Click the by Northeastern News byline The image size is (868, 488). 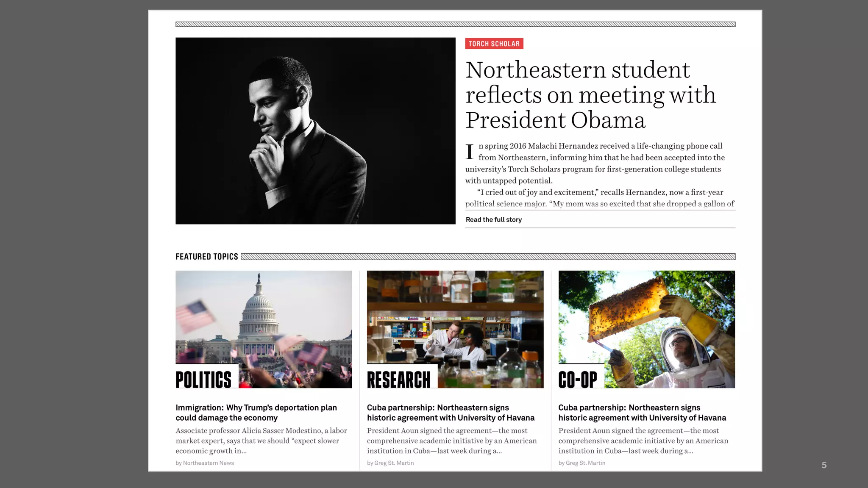205,463
